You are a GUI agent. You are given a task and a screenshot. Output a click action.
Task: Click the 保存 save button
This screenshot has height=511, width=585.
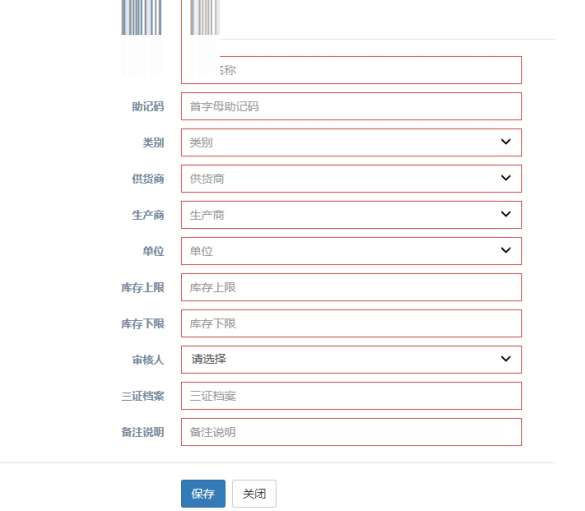tap(203, 493)
